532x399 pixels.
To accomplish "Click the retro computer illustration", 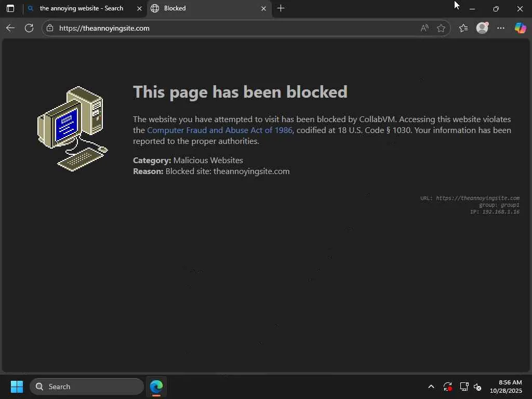I will tap(73, 129).
